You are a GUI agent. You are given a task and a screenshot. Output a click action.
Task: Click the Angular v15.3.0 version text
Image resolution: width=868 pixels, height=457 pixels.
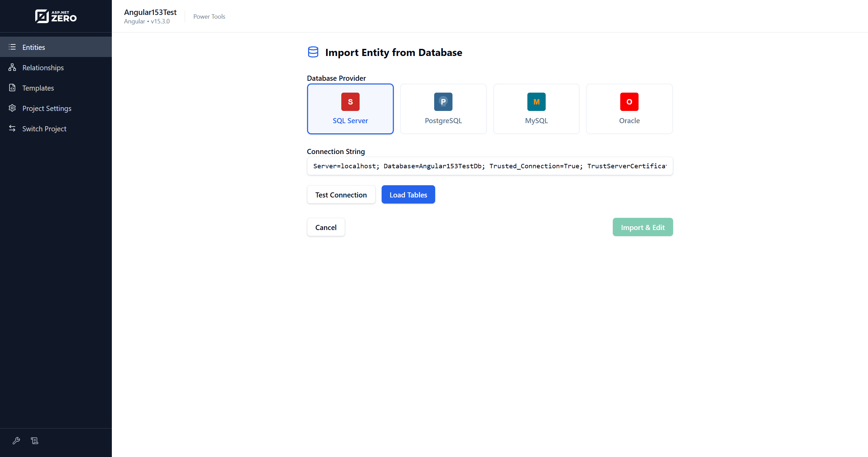(x=147, y=21)
